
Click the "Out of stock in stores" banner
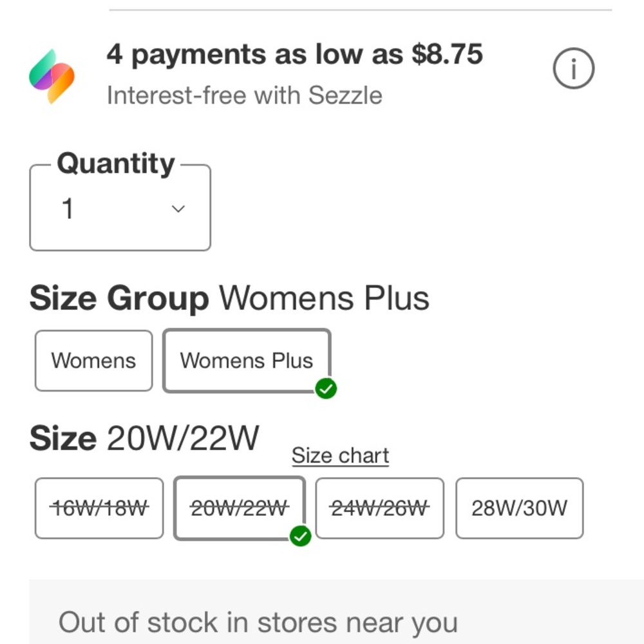[258, 622]
